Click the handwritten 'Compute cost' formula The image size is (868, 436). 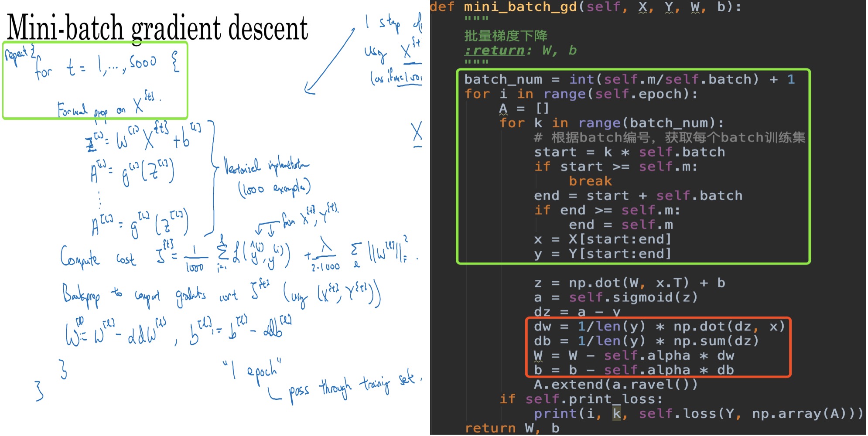(239, 254)
